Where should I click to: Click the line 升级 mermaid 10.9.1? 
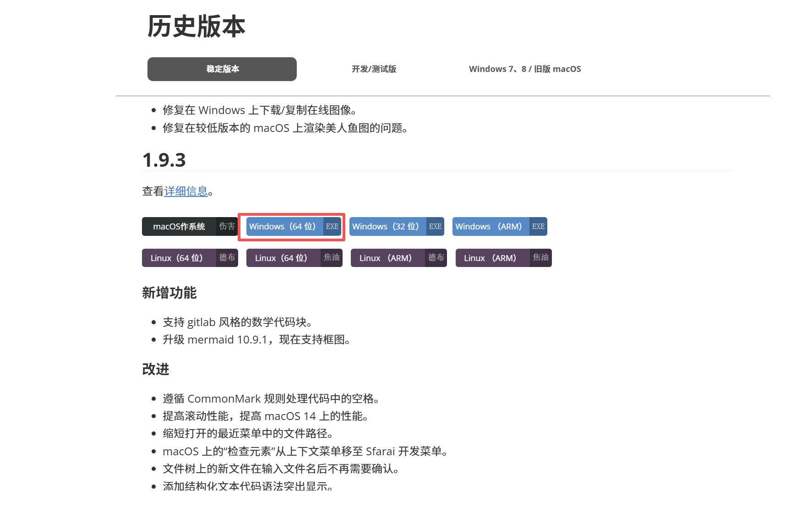pyautogui.click(x=256, y=339)
